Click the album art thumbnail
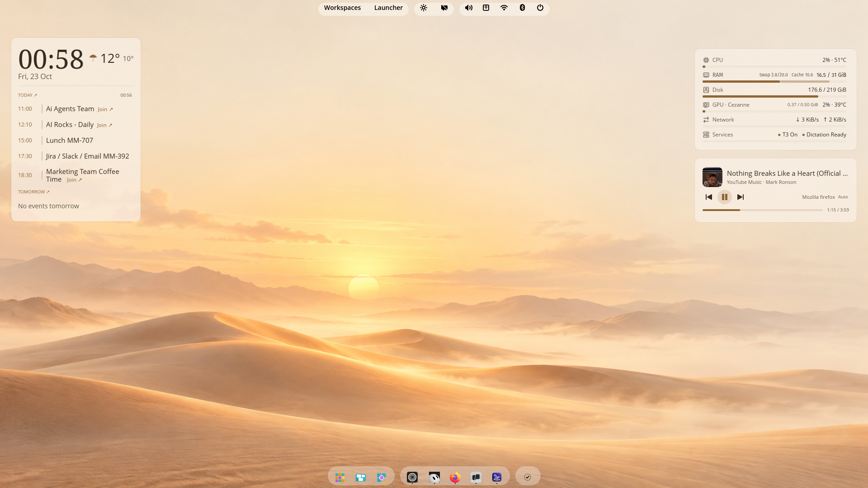This screenshot has height=488, width=868. tap(712, 177)
